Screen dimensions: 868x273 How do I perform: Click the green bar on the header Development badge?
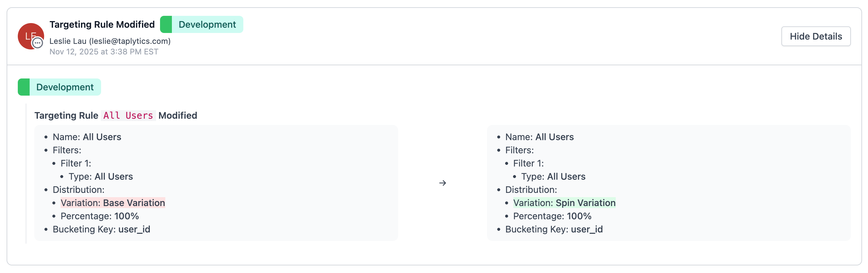(x=166, y=24)
